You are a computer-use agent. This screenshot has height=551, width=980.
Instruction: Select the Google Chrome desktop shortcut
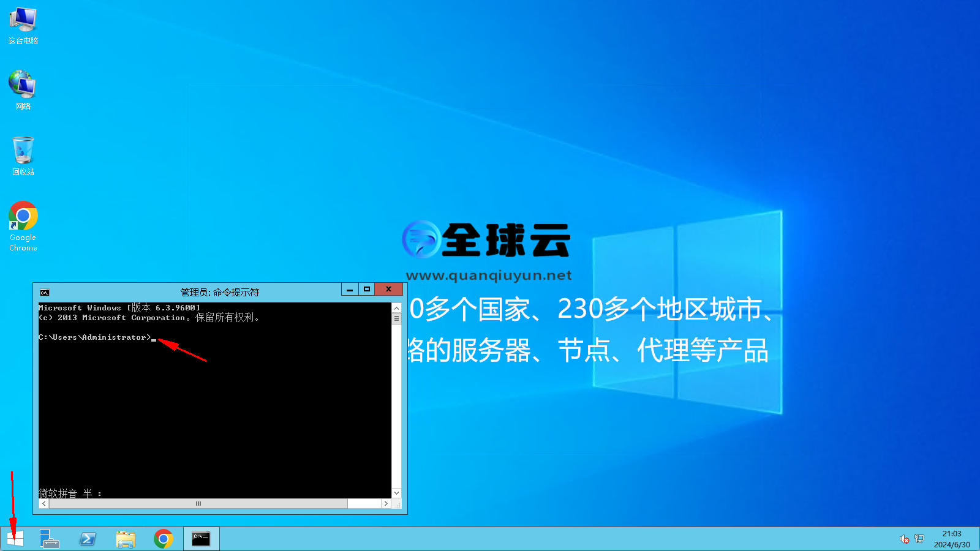tap(23, 227)
